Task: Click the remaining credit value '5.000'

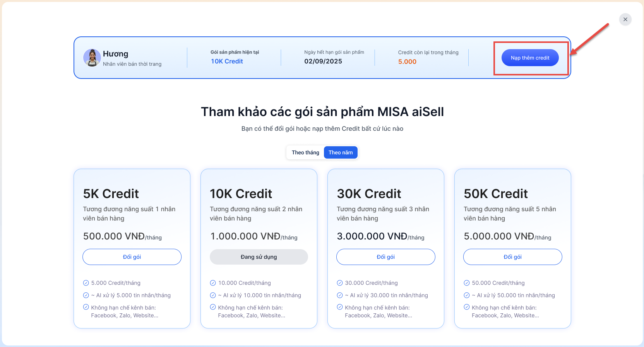Action: coord(407,62)
